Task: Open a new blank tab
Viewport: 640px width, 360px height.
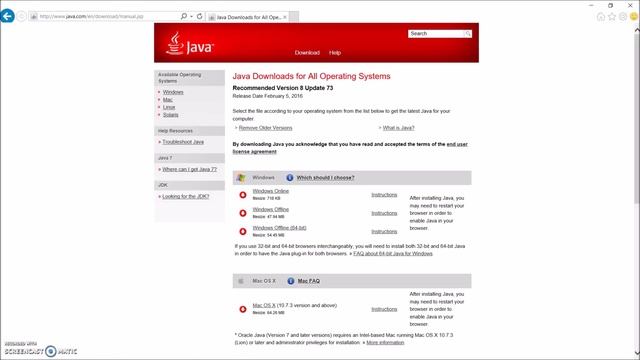Action: click(294, 17)
